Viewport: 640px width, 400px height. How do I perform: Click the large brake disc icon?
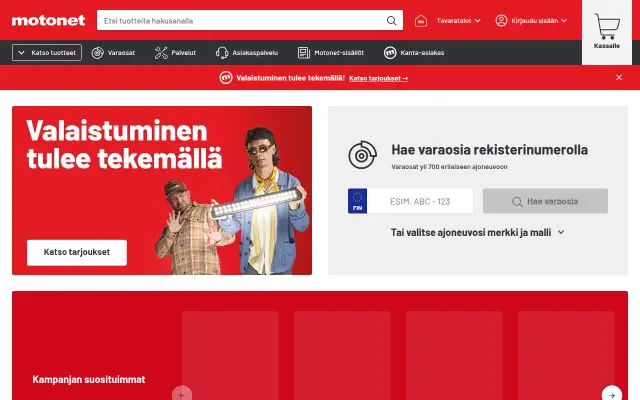click(362, 155)
